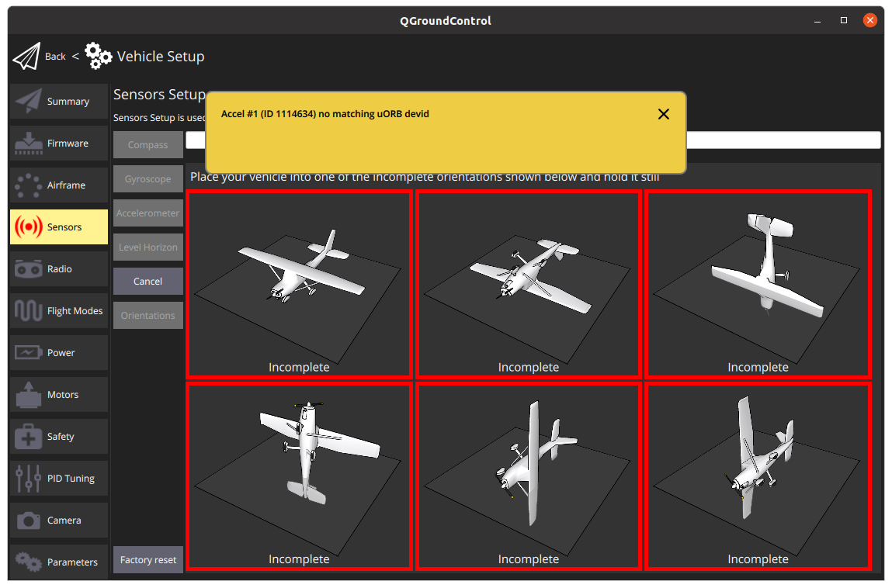Click the Factory reset button
The image size is (892, 588).
[x=148, y=559]
